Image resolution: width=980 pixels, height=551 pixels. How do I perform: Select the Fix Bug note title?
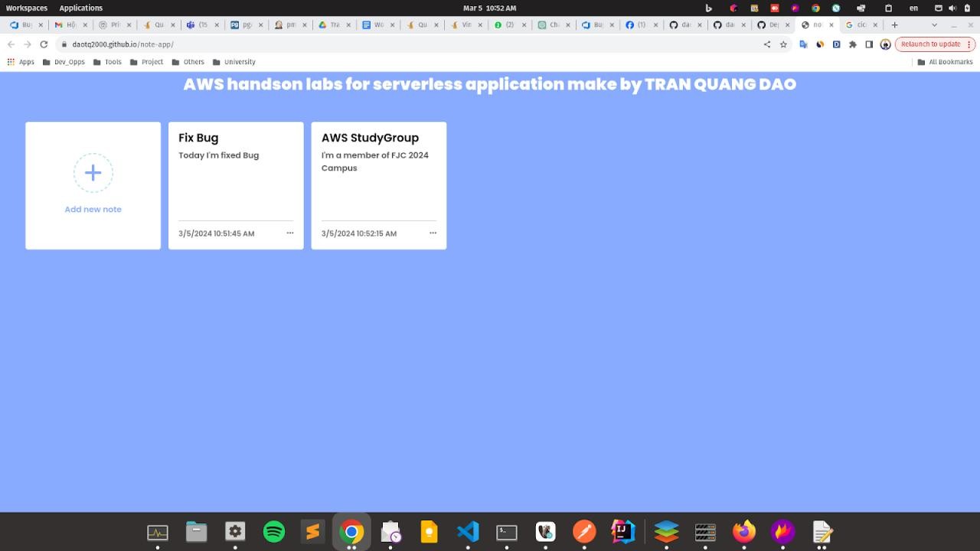pos(198,138)
